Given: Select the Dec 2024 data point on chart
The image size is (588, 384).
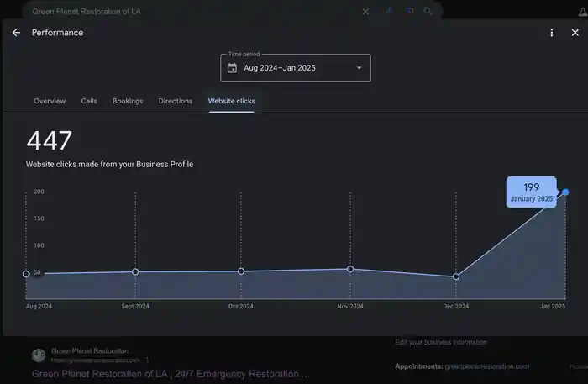Looking at the screenshot, I should 456,276.
